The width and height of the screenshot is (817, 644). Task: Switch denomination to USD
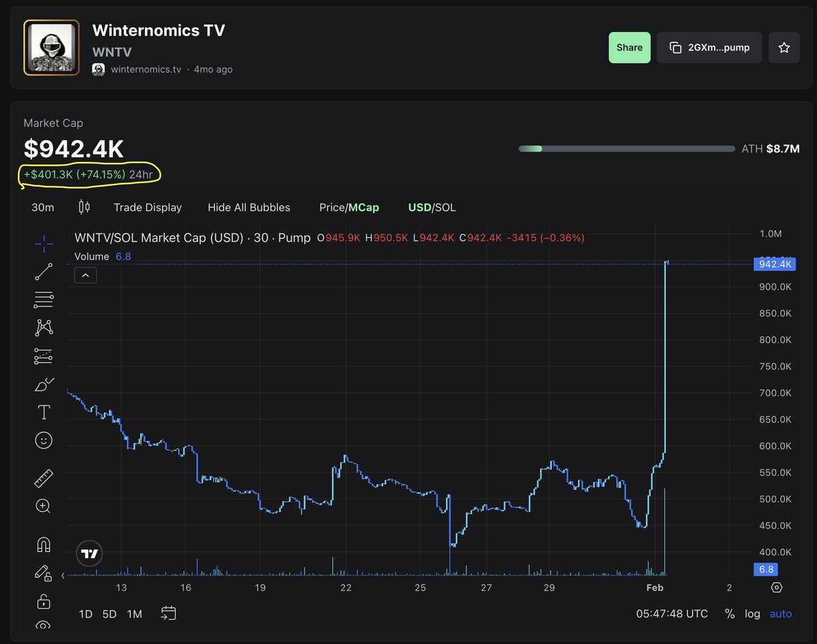click(x=419, y=207)
